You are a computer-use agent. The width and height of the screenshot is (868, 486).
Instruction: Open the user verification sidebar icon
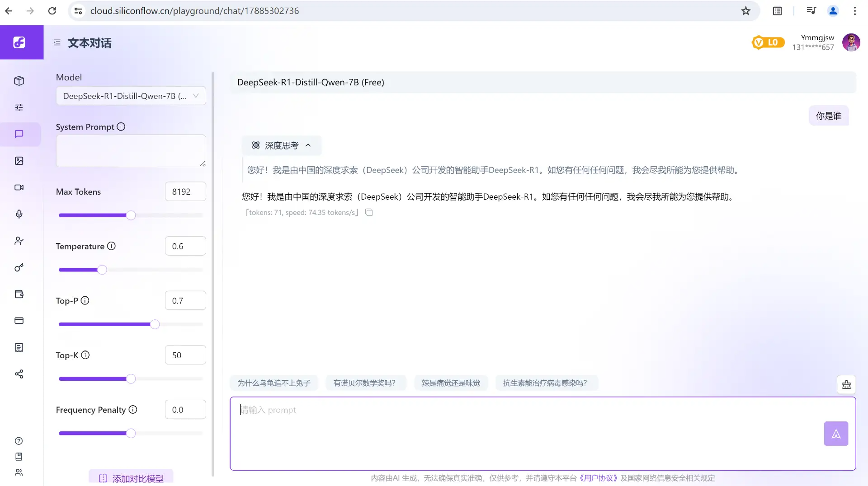click(19, 241)
